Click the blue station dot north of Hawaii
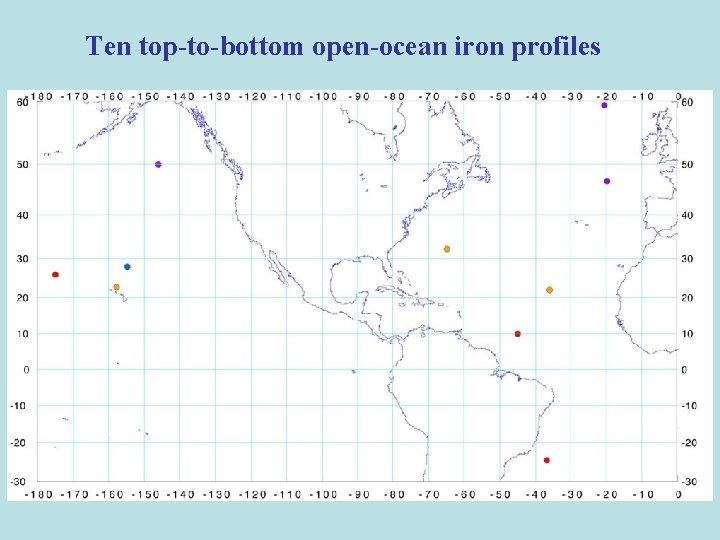The width and height of the screenshot is (720, 540). (127, 267)
